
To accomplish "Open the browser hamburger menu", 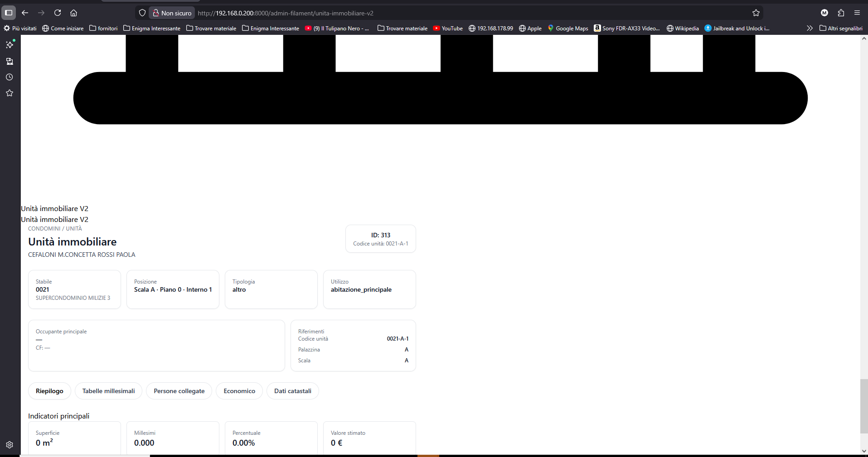I will tap(857, 13).
